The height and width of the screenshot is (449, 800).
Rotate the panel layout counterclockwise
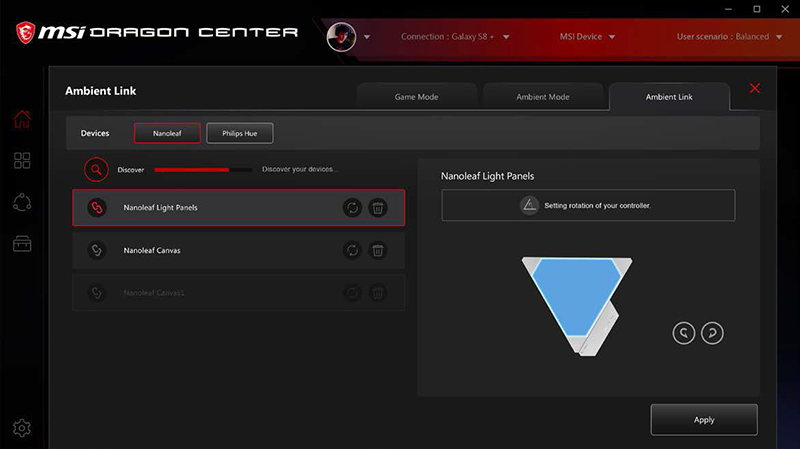pyautogui.click(x=684, y=333)
